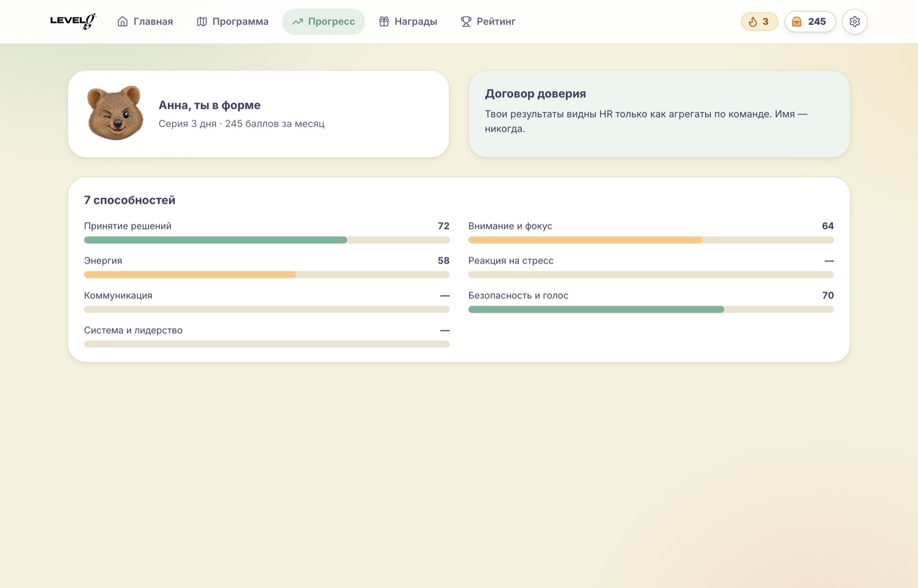Click the empty Система и лидерство bar
Viewport: 918px width, 588px height.
(267, 344)
